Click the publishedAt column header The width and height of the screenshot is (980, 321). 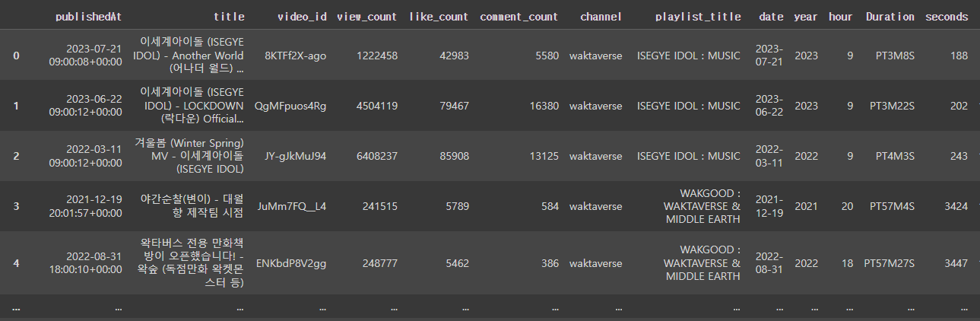[x=88, y=17]
